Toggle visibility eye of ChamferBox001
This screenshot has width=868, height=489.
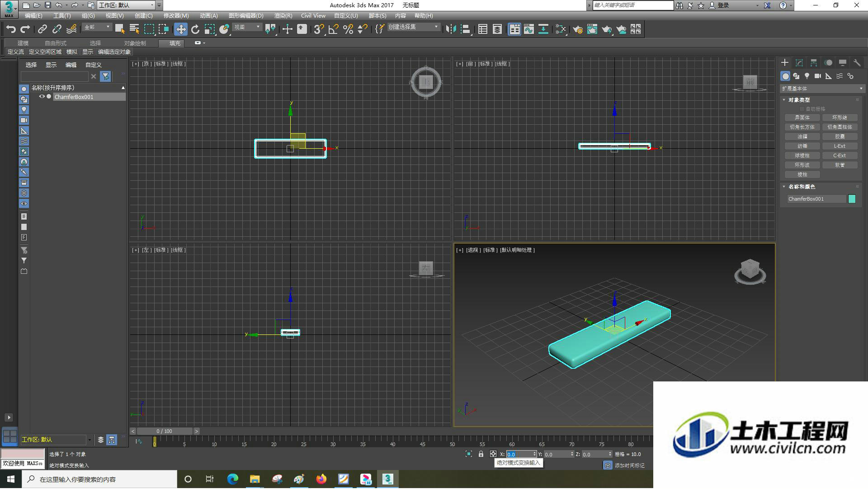point(42,97)
